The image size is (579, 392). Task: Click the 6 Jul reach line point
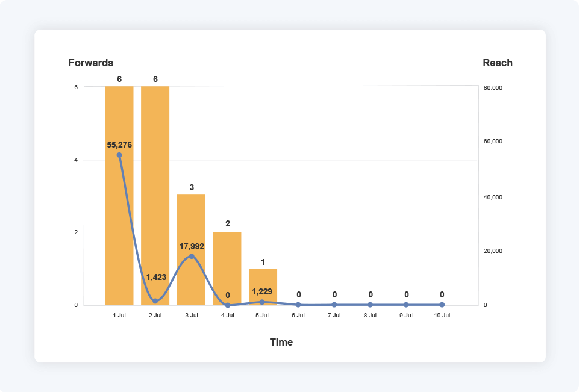click(x=298, y=305)
